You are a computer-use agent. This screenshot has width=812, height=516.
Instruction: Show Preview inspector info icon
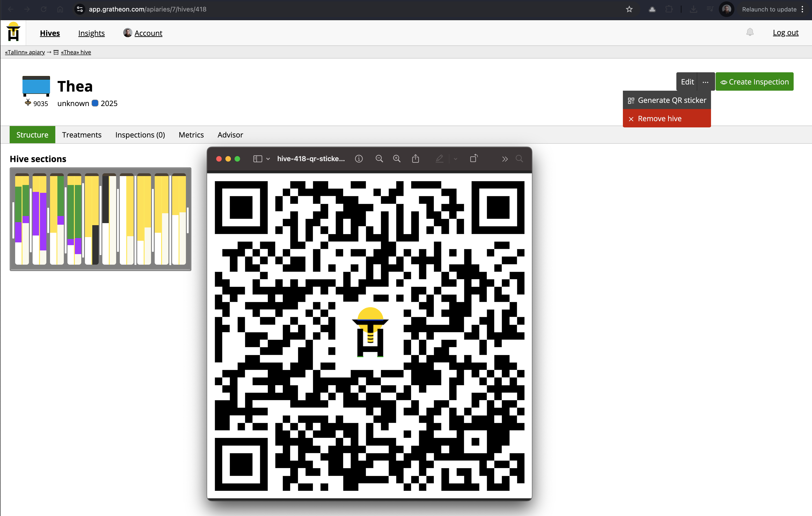(x=359, y=159)
